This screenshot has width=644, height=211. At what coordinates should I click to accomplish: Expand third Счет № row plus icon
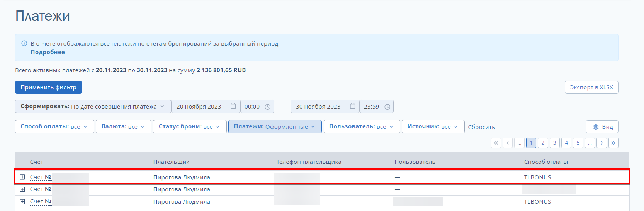[22, 202]
